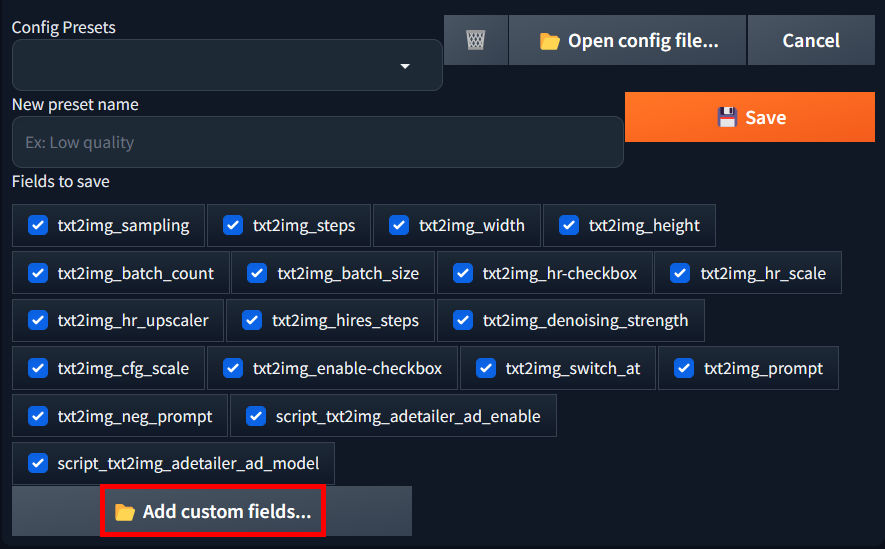Toggle txt2img_batch_count checkbox
Screen dimensions: 885x549
click(x=39, y=273)
